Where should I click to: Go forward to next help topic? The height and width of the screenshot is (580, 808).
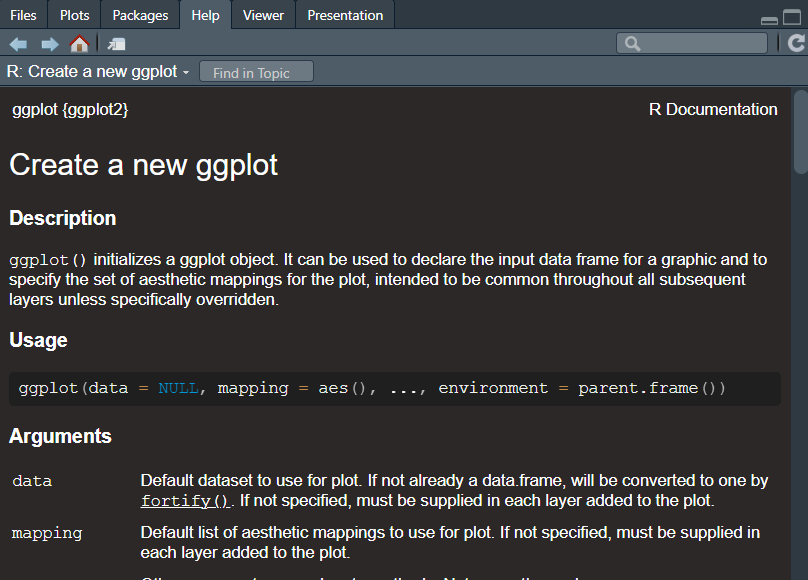(49, 44)
